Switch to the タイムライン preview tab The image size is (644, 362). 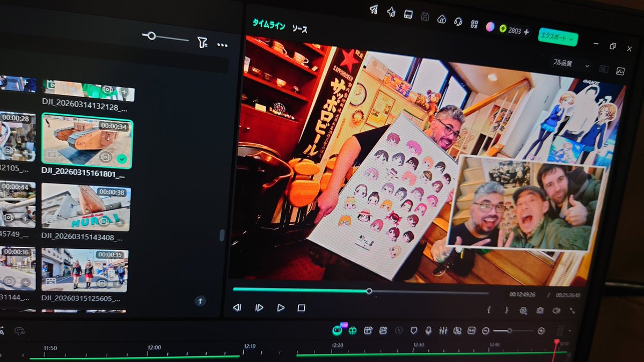point(269,24)
